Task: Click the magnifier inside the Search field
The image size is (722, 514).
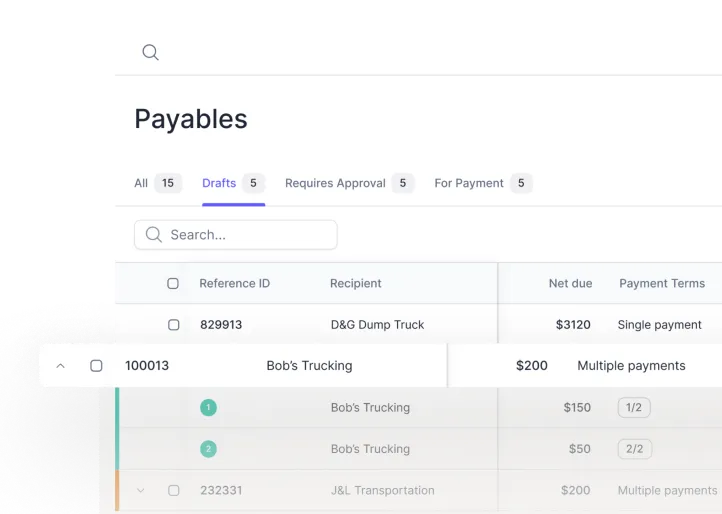Action: coord(154,234)
